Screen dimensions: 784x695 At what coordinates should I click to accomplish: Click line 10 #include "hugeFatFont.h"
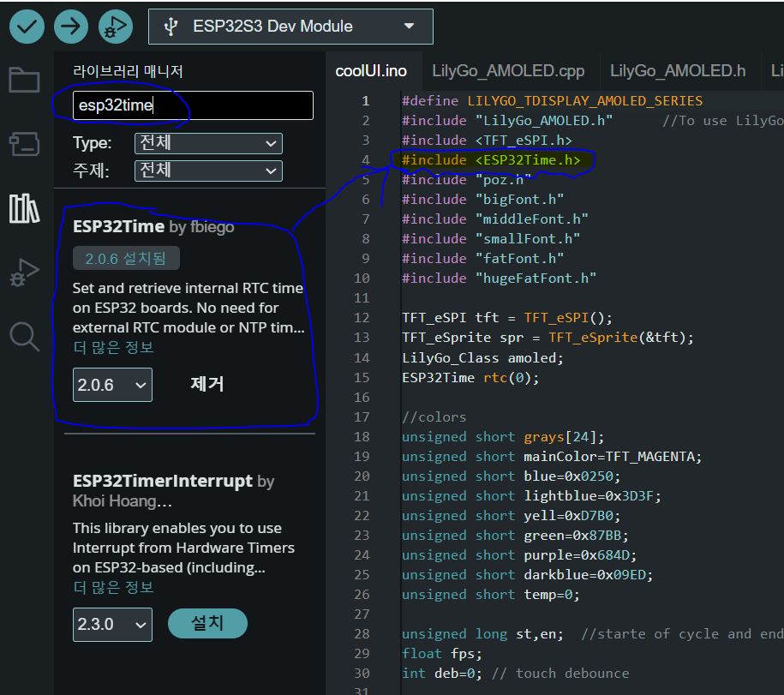tap(499, 279)
